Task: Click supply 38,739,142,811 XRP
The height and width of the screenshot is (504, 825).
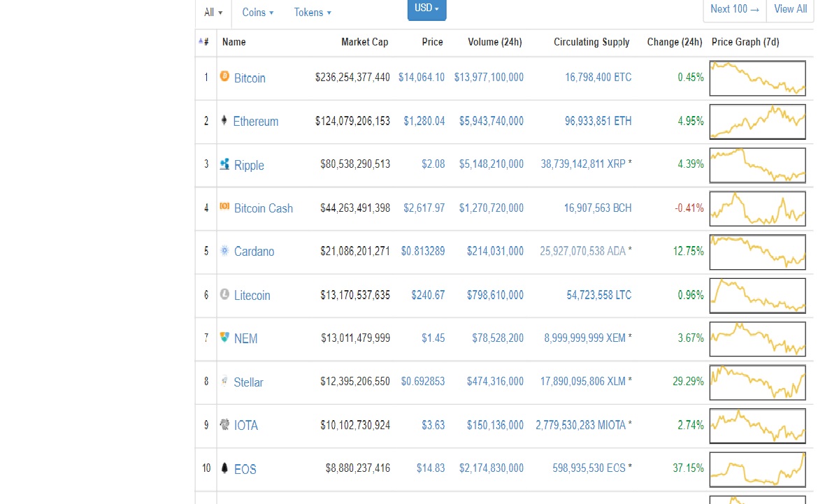Action: (x=583, y=164)
